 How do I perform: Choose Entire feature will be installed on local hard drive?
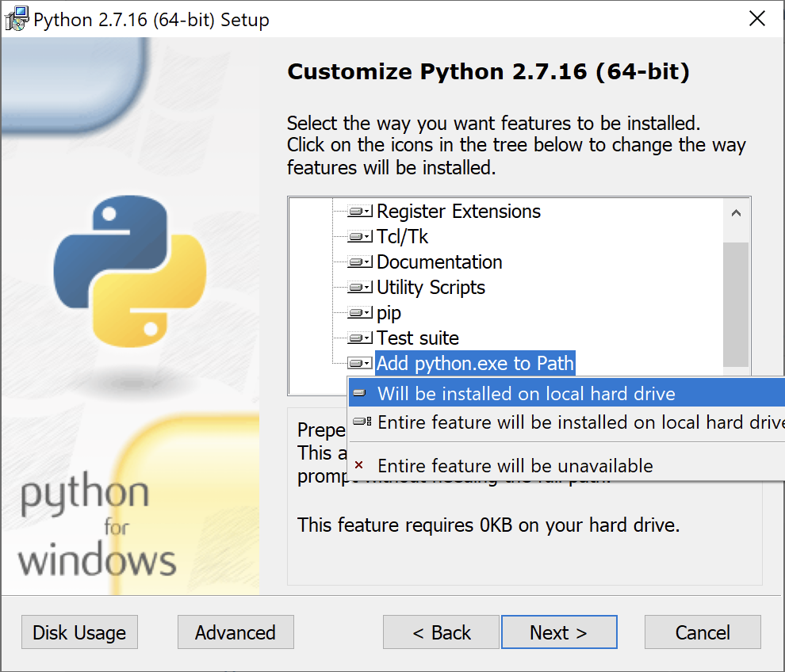coord(555,422)
